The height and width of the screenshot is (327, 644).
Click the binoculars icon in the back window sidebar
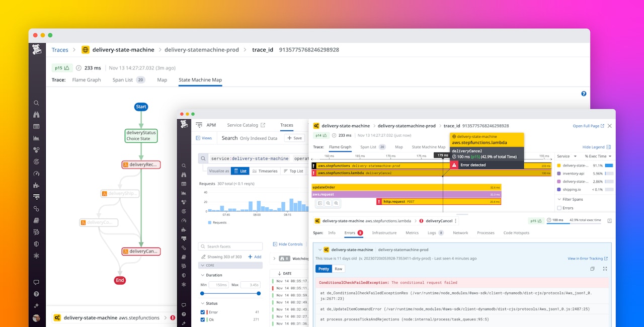click(x=36, y=115)
